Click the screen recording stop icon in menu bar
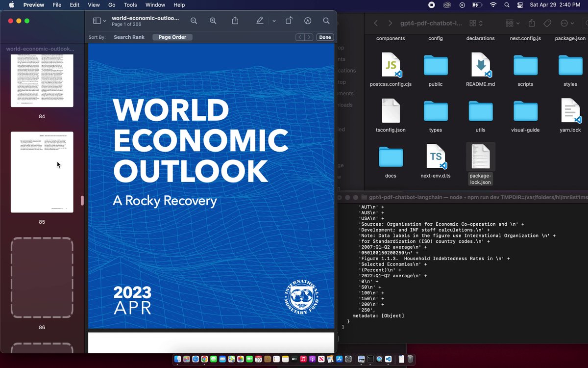 coord(432,5)
